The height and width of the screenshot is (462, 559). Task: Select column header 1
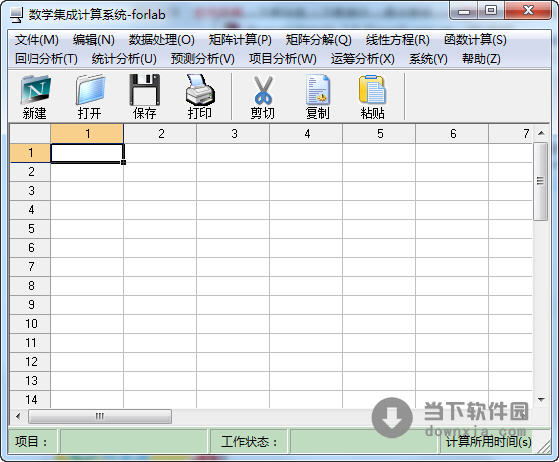click(87, 134)
